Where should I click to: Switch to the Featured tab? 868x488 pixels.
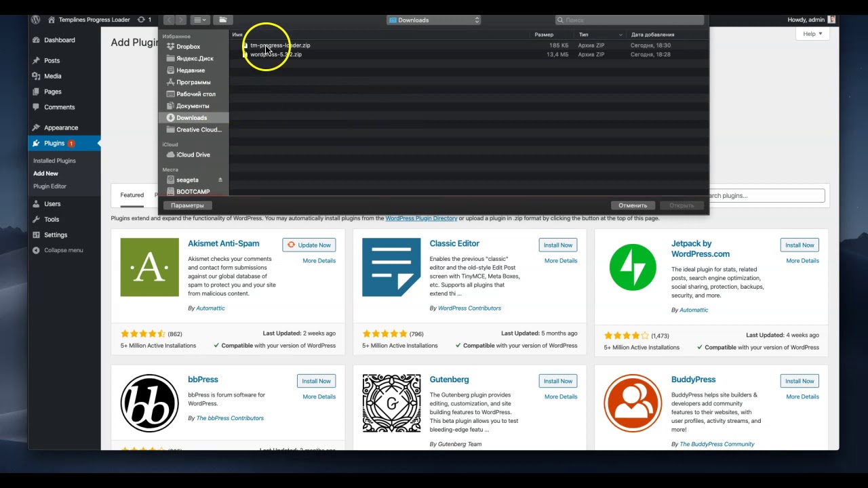[132, 195]
